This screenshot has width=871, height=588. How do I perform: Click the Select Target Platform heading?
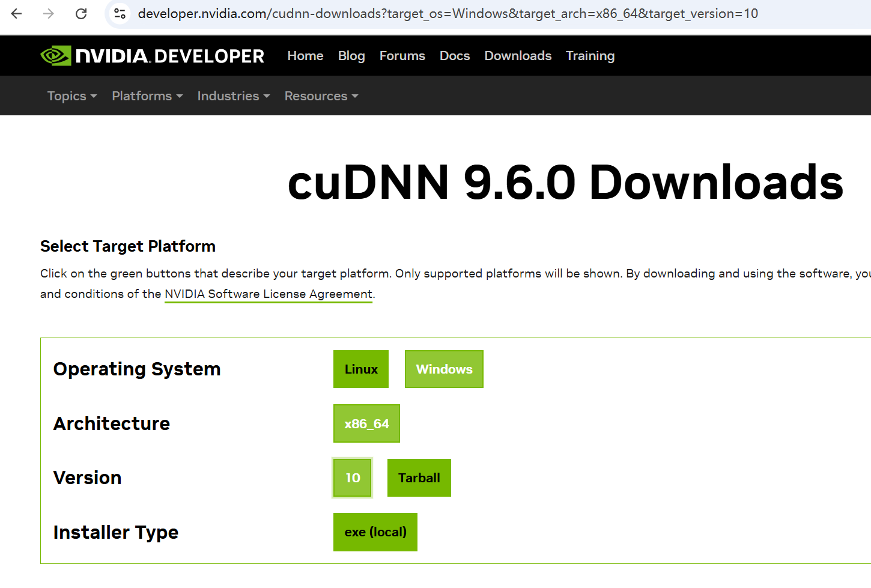pyautogui.click(x=128, y=246)
